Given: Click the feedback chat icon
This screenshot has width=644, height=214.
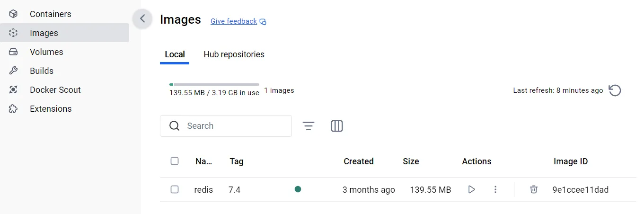Looking at the screenshot, I should pos(263,22).
